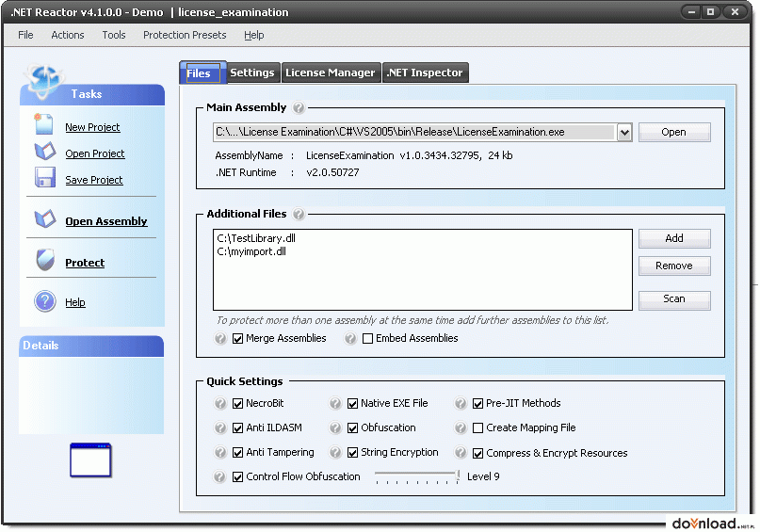Switch to the Settings tab
Image resolution: width=760 pixels, height=532 pixels.
[x=252, y=73]
